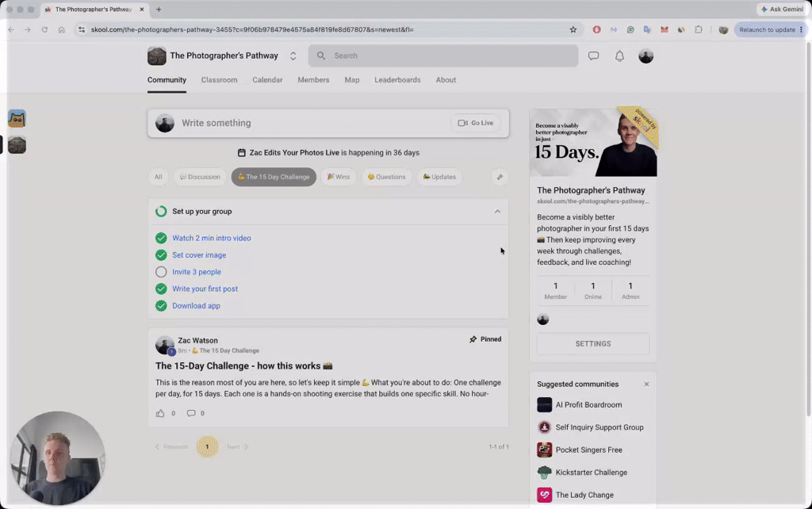Go to Previous page
This screenshot has height=509, width=812.
pos(171,446)
